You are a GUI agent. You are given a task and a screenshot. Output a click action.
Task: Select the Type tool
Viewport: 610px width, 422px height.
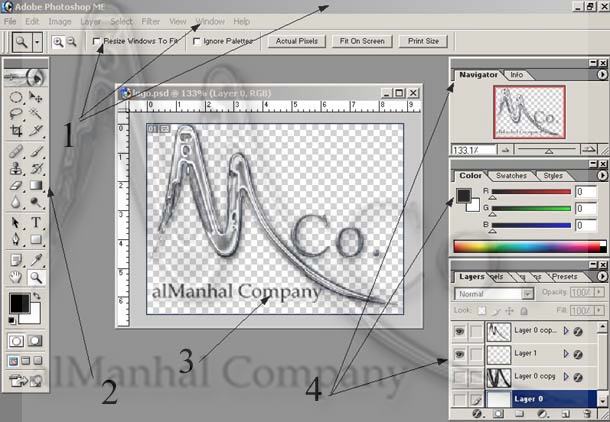[36, 222]
